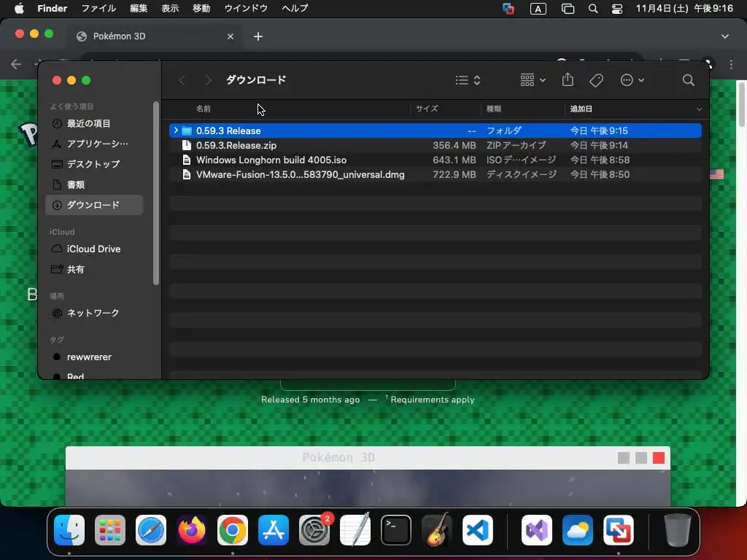
Task: Select 最近の項目 in Finder sidebar
Action: click(x=94, y=123)
